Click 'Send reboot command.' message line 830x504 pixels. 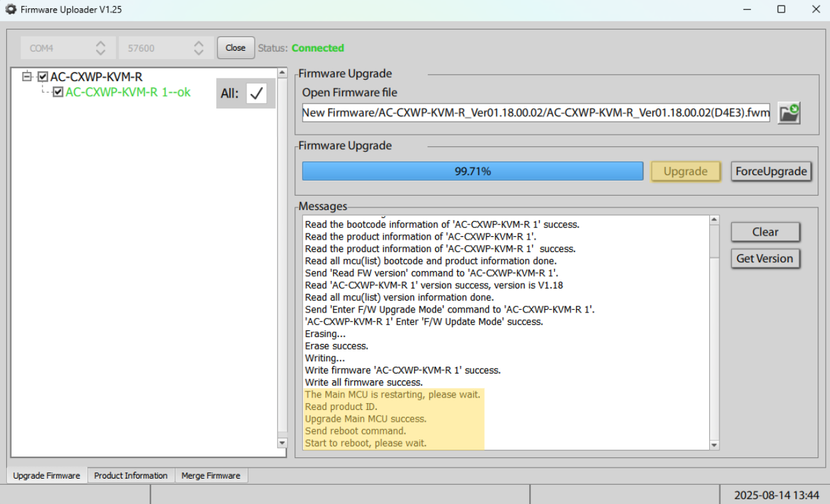(x=356, y=431)
